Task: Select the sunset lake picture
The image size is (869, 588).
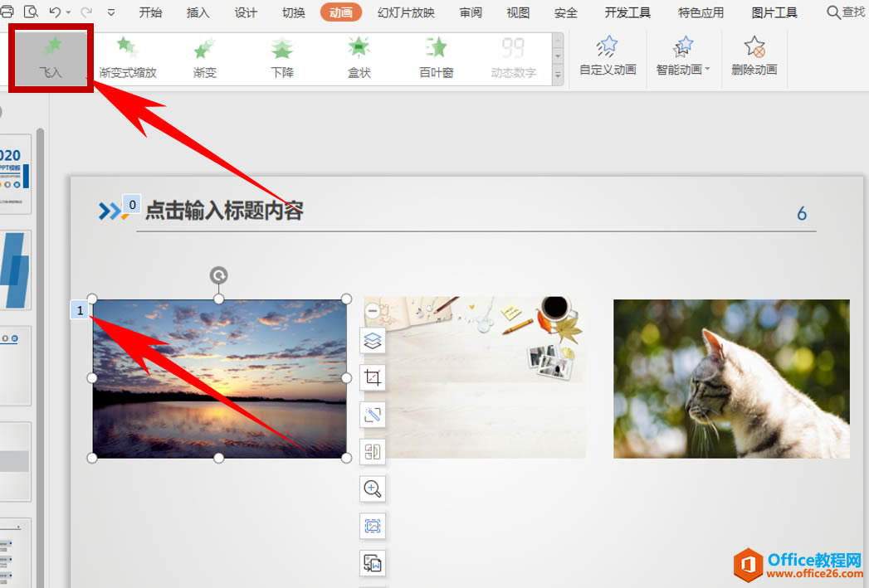Action: 219,379
